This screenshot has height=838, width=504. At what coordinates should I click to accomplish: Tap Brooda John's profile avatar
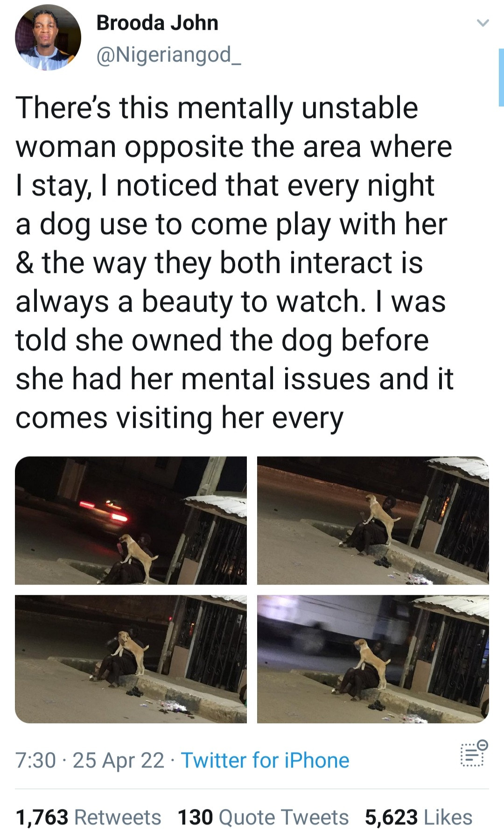pos(48,38)
